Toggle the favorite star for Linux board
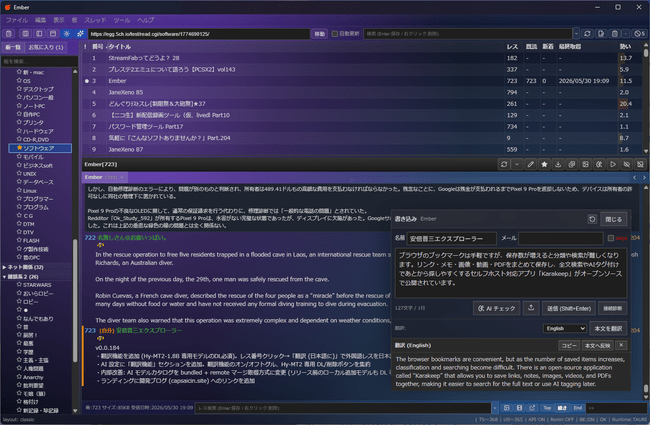This screenshot has width=650, height=425. click(x=19, y=190)
